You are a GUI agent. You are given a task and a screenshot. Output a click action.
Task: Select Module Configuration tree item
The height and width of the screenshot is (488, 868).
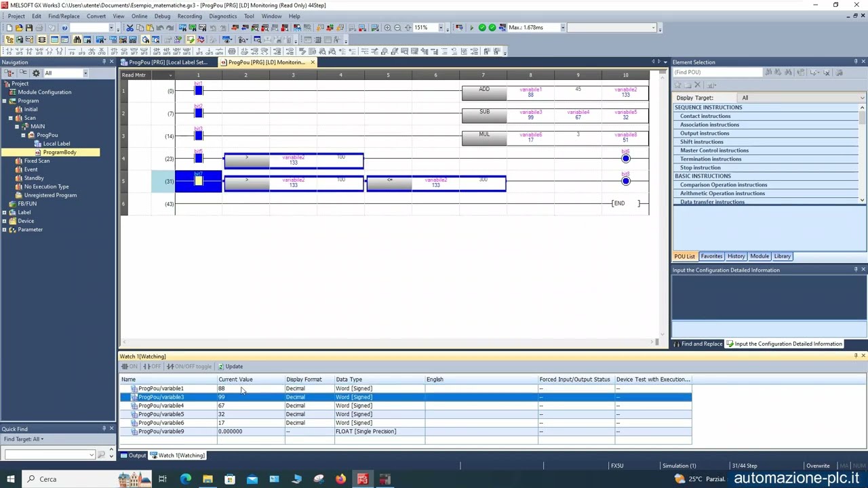(44, 92)
